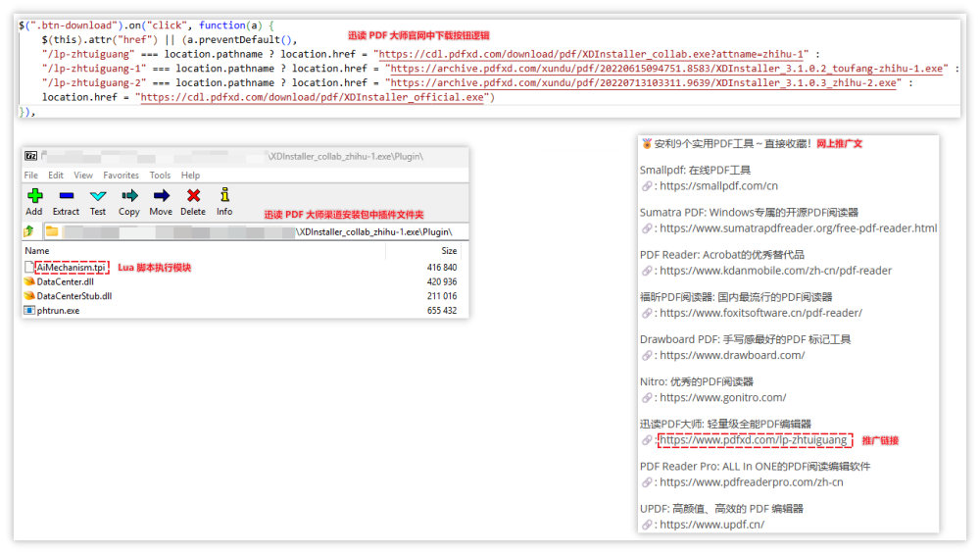Click the Extract toolbar icon

coord(67,196)
